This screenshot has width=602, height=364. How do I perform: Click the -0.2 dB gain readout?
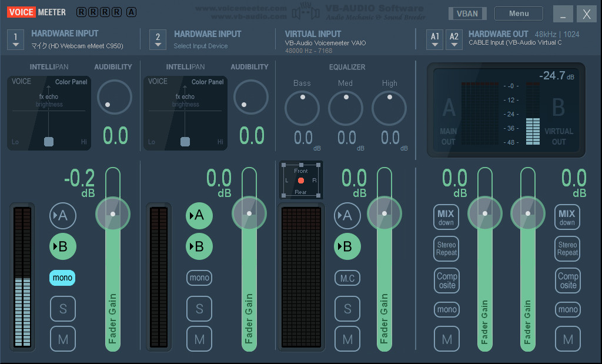pos(79,182)
